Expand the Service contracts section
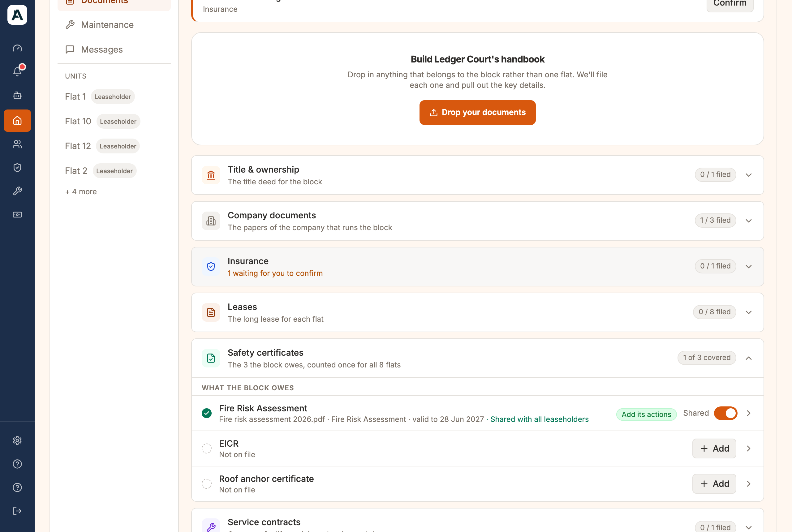792x532 pixels. coord(749,528)
